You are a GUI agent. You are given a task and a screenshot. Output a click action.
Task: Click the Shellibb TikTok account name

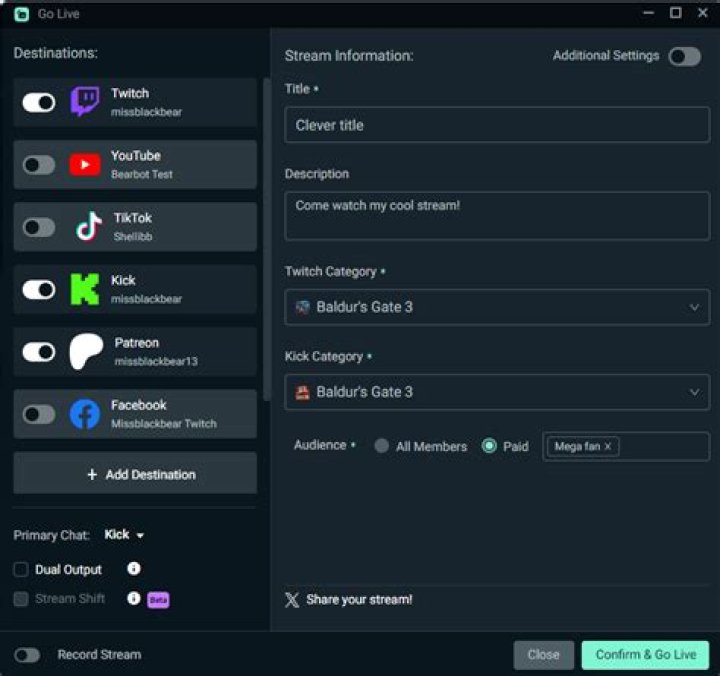coord(133,237)
